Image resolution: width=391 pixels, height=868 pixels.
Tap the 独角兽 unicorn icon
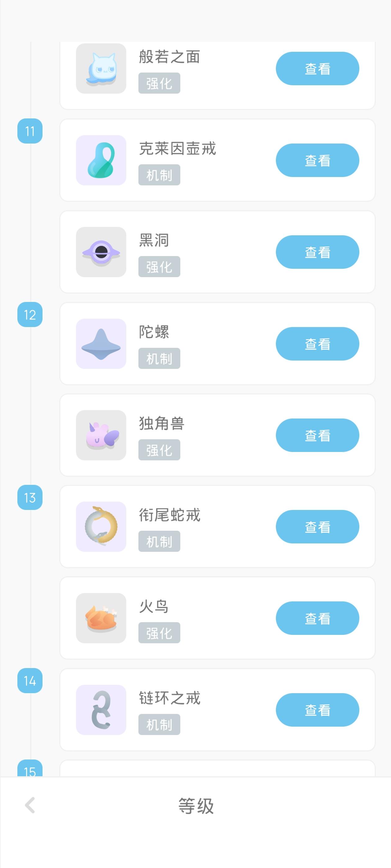tap(101, 435)
